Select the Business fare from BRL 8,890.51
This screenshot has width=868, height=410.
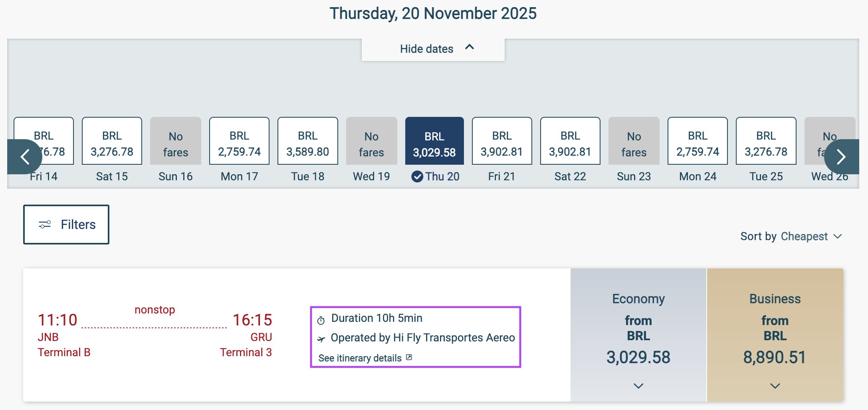click(x=775, y=335)
